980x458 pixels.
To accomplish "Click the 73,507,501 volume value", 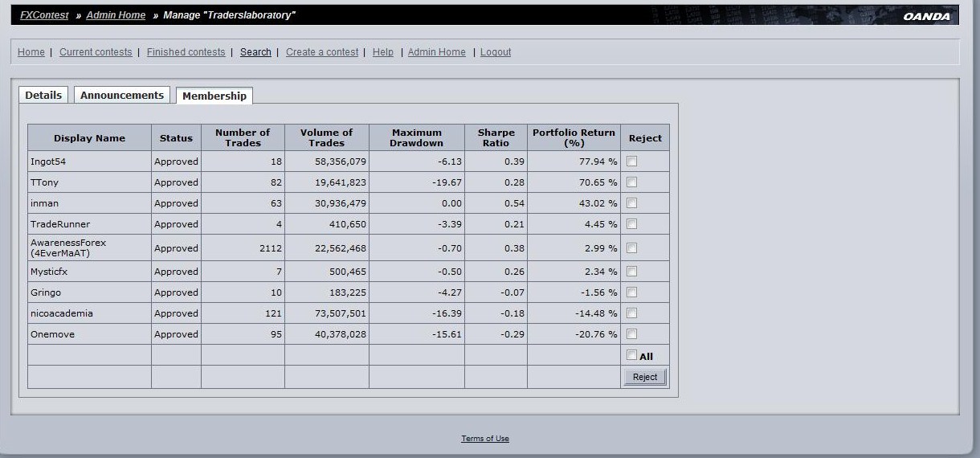I will pos(341,313).
